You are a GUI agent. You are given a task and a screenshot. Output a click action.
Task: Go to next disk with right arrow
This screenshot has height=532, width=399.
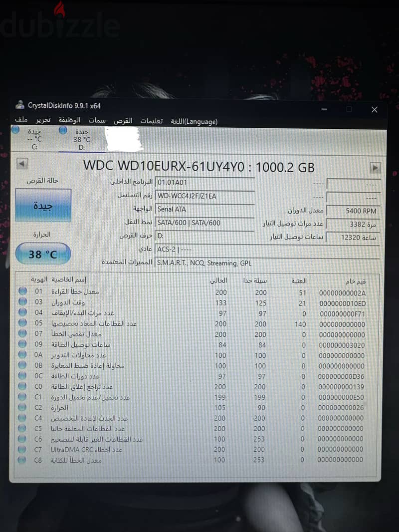click(x=375, y=168)
